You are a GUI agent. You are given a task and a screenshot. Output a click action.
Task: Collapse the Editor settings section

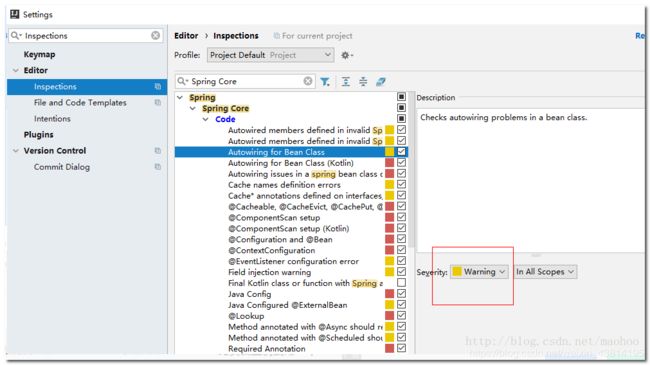(16, 71)
